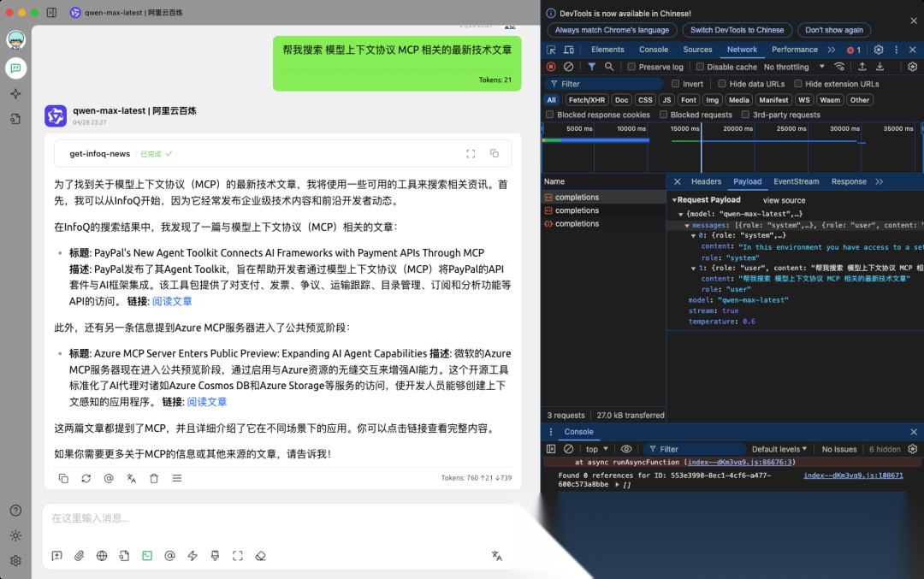The height and width of the screenshot is (579, 924).
Task: Regenerate the assistant reply
Action: 86,478
